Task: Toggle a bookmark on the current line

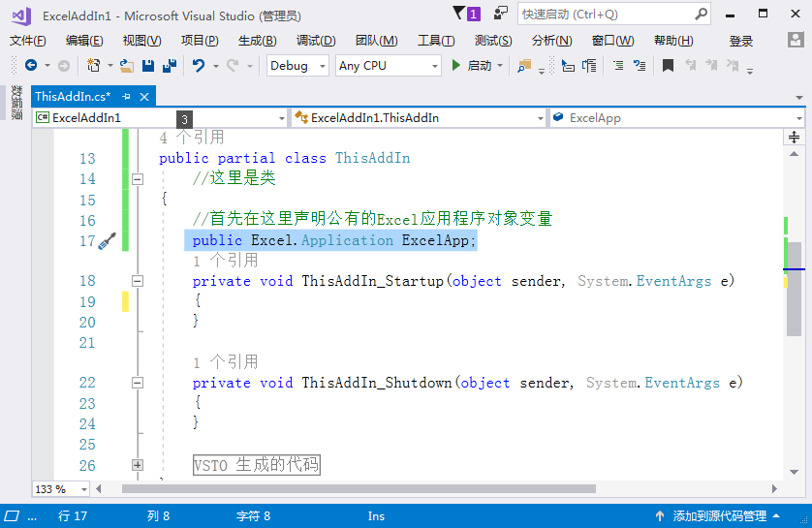Action: coord(668,66)
